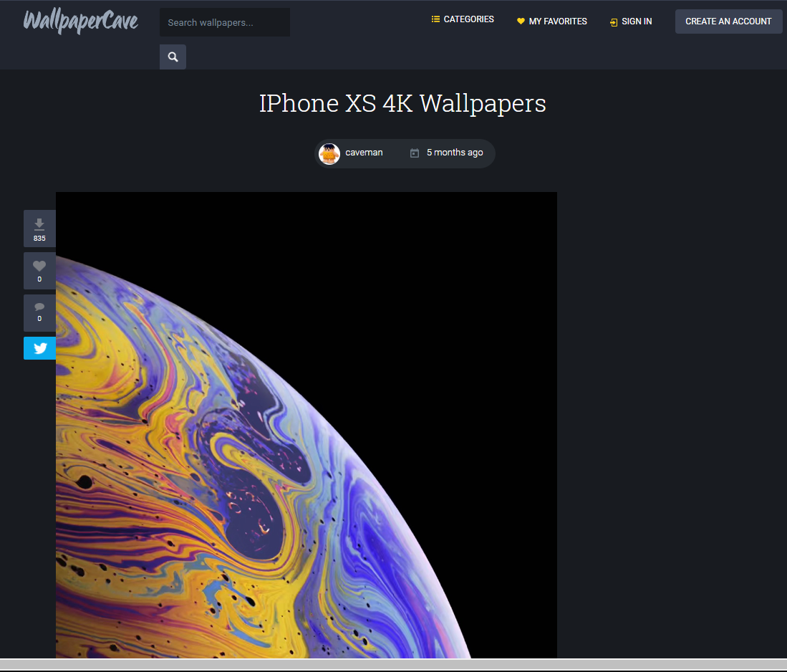Click the calendar icon beside 5 months ago
The height and width of the screenshot is (672, 787).
414,153
